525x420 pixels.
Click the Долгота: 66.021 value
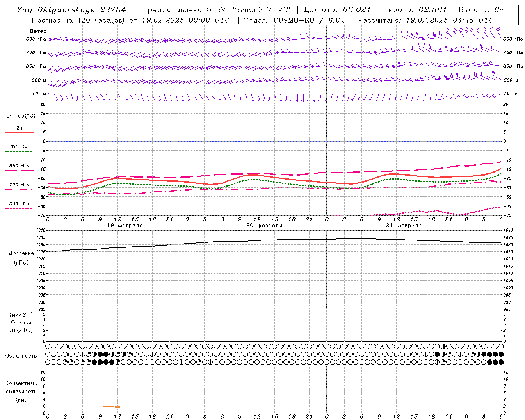click(337, 10)
